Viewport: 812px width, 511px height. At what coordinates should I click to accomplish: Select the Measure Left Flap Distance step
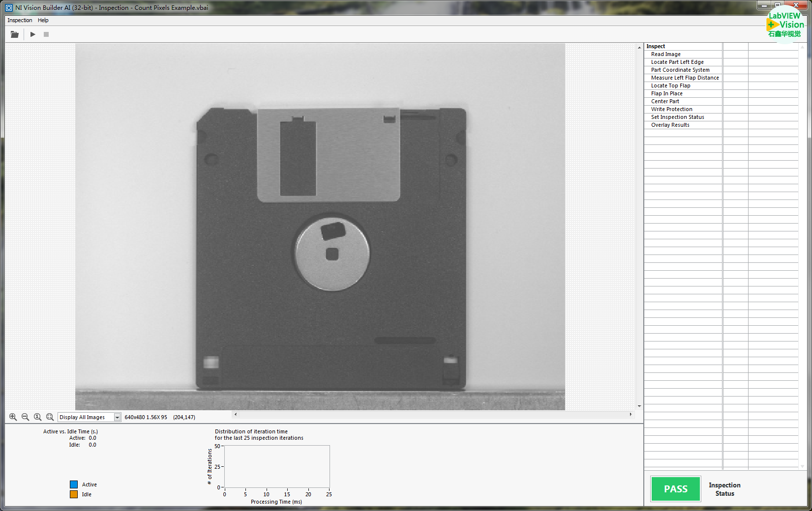click(x=685, y=78)
